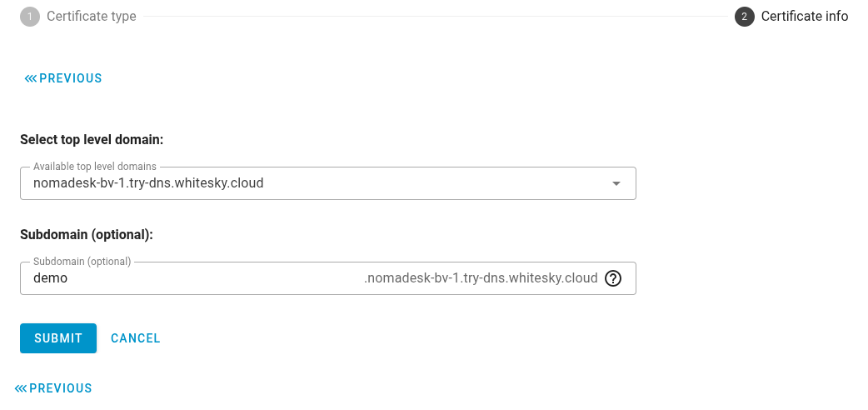Click the step 2 number circle
868x410 pixels.
click(745, 17)
